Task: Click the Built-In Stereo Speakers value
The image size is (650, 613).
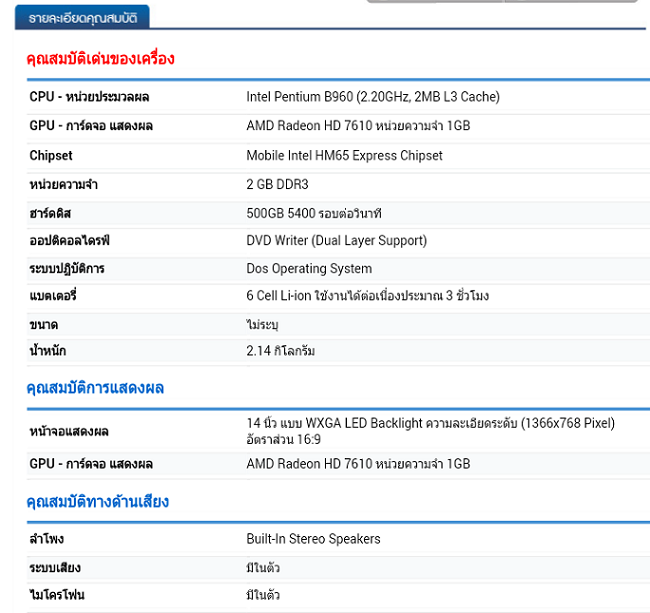Action: pos(313,539)
